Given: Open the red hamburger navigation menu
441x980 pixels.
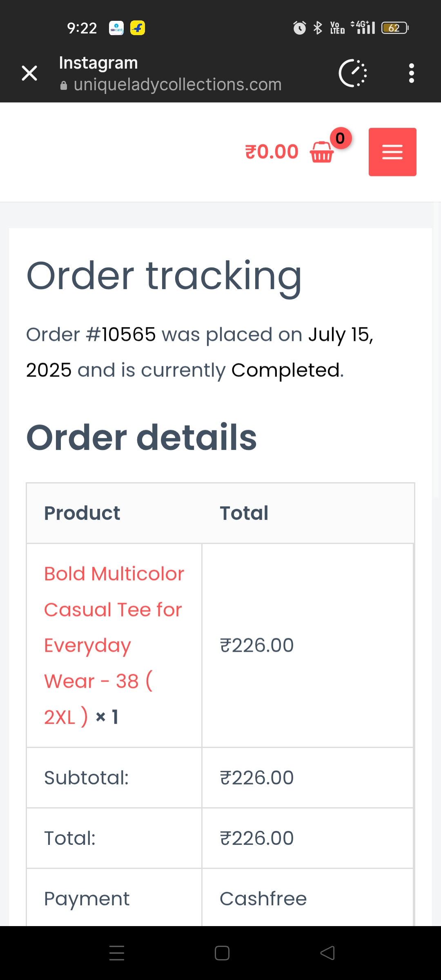Looking at the screenshot, I should [x=392, y=152].
